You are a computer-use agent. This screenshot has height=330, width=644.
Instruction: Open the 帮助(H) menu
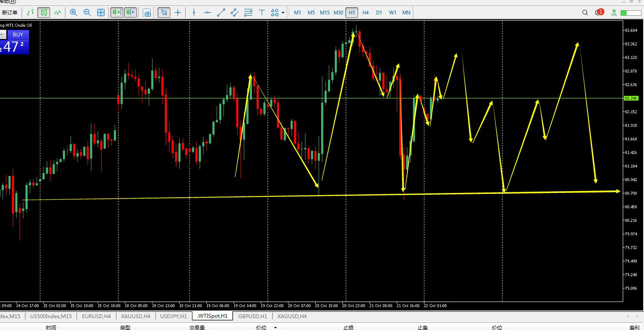point(8,2)
